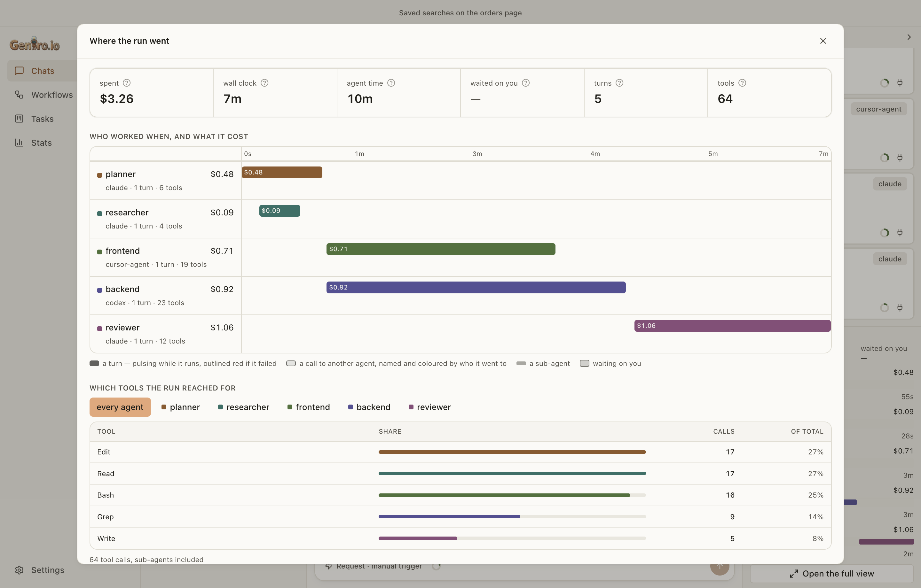The width and height of the screenshot is (921, 588).
Task: Click Open the full view button
Action: [831, 573]
